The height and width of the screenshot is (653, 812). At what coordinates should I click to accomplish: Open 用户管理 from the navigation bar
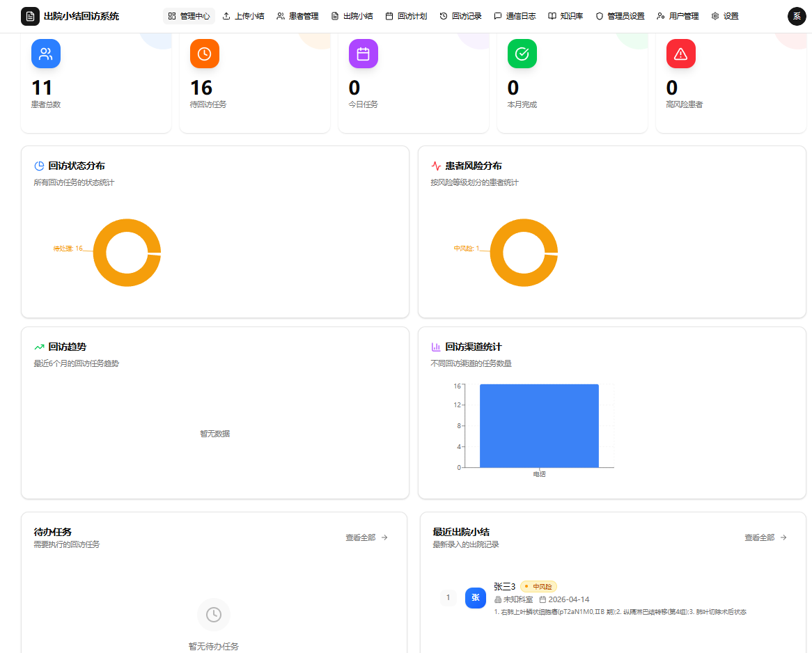[x=678, y=16]
